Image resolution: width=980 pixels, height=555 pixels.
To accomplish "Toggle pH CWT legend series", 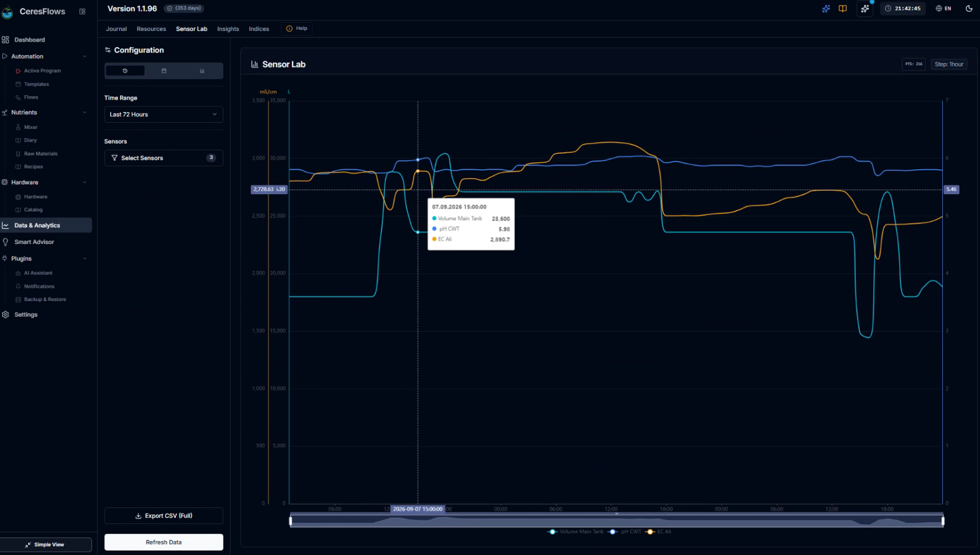I will [x=625, y=532].
